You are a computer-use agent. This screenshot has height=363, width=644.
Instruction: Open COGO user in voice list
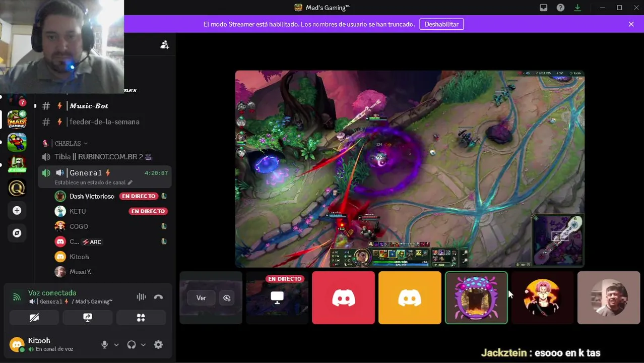[79, 226]
